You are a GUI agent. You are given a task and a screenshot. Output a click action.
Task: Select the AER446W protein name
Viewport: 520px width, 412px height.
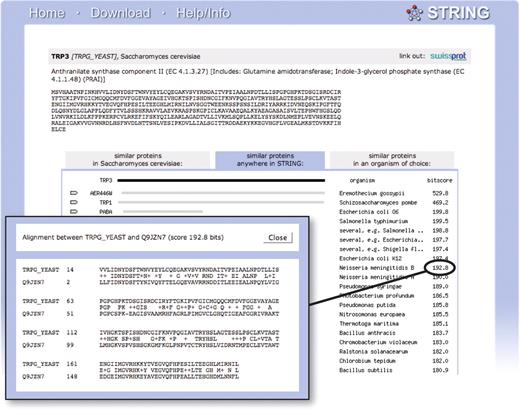click(x=101, y=193)
